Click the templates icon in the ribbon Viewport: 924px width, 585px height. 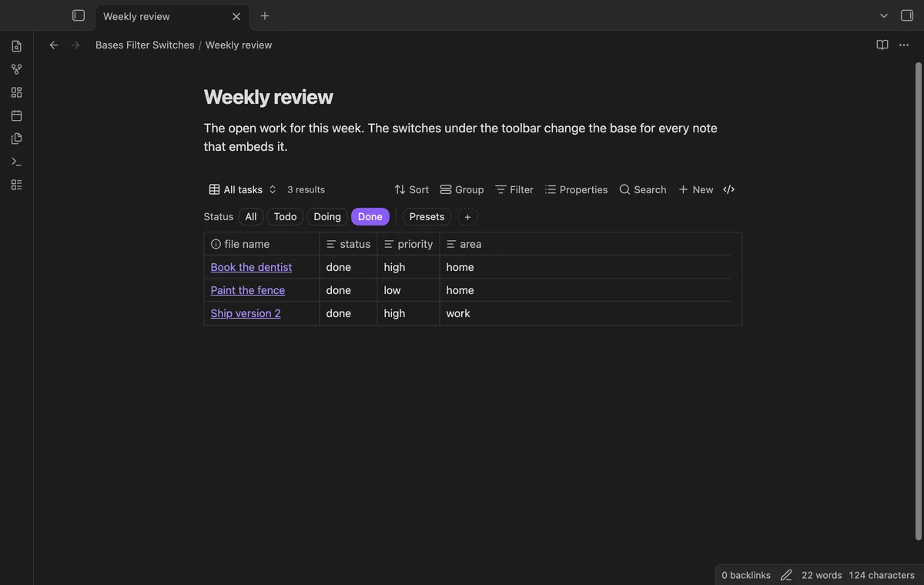pyautogui.click(x=16, y=139)
